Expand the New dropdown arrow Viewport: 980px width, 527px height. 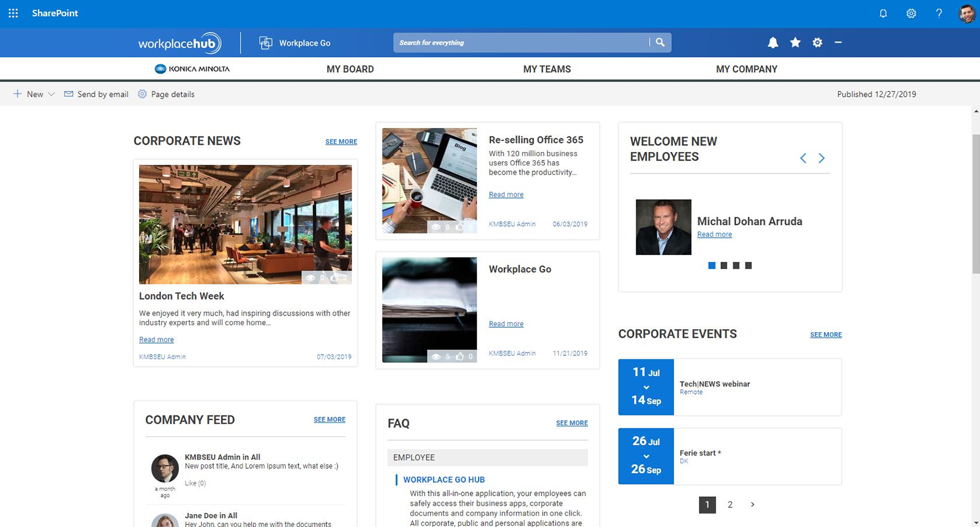click(x=51, y=94)
